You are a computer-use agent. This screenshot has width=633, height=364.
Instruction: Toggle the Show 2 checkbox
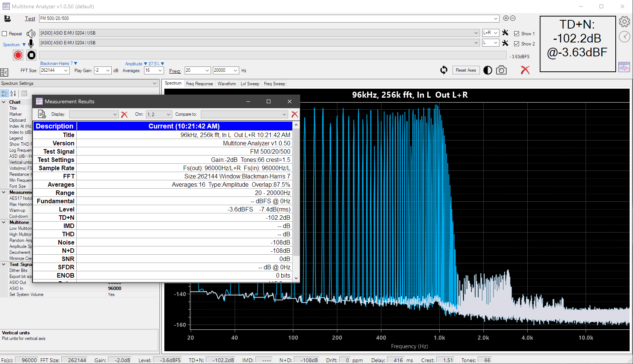coord(516,44)
